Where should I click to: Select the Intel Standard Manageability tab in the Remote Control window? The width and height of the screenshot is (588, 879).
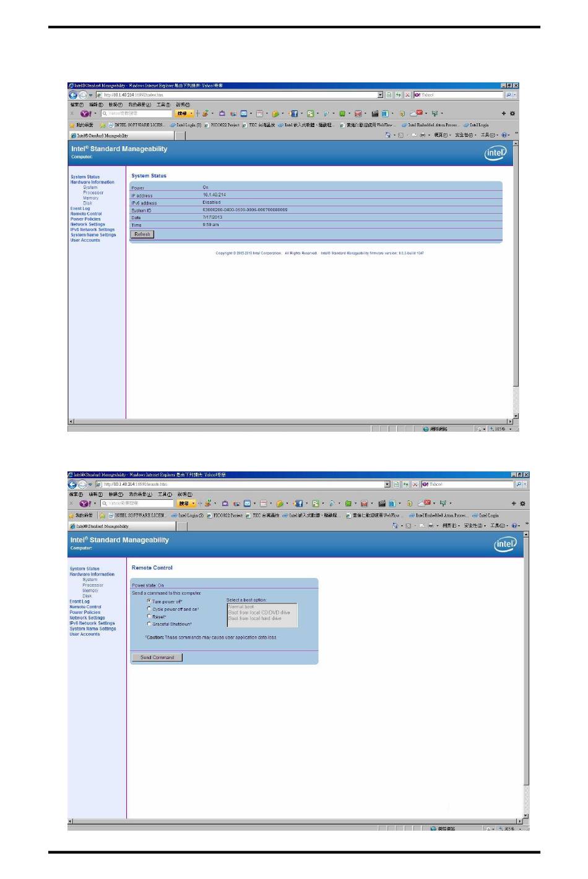[122, 526]
